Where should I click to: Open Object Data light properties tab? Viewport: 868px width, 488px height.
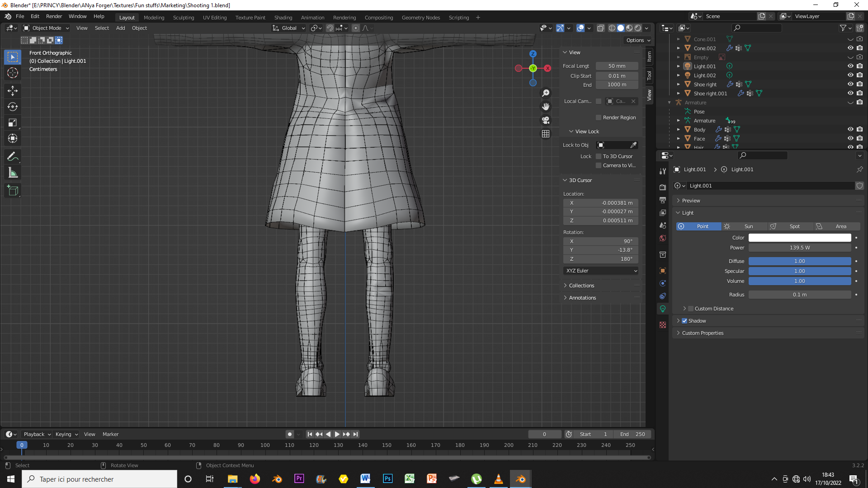coord(663,309)
